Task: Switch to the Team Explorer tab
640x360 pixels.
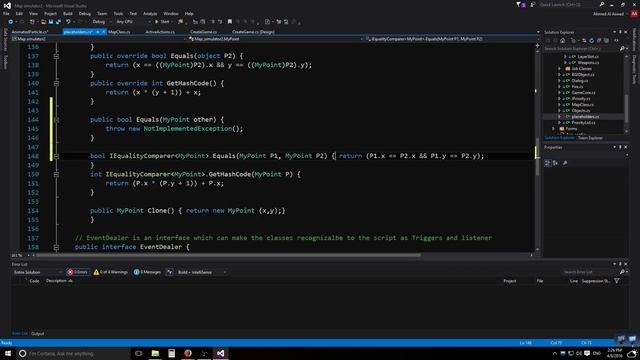Action: click(590, 138)
